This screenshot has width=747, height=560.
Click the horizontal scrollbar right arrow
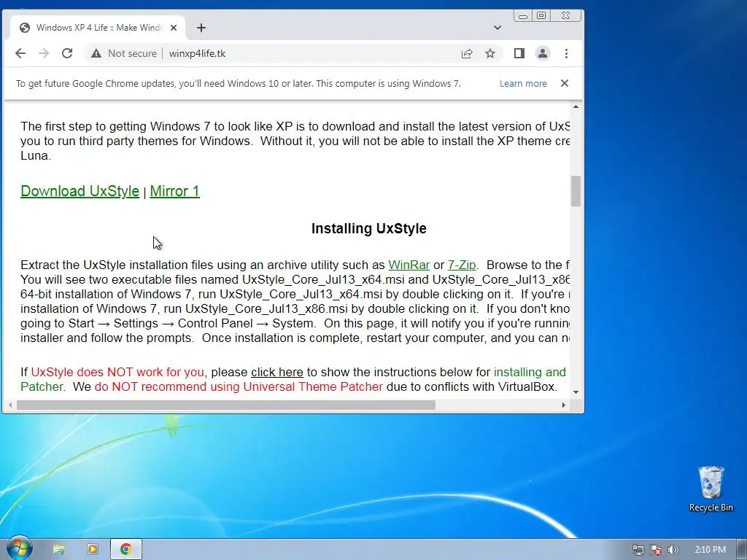tap(564, 405)
